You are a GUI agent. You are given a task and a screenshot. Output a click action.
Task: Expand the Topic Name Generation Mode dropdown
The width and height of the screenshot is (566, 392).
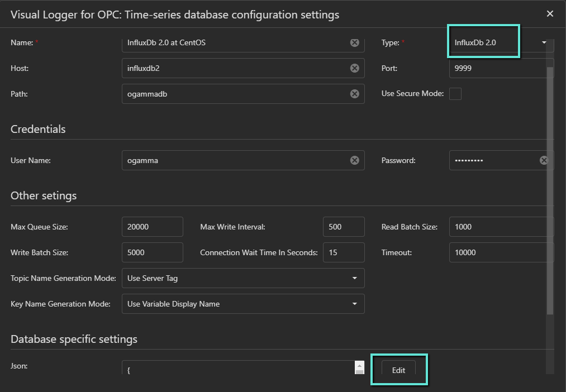(243, 278)
